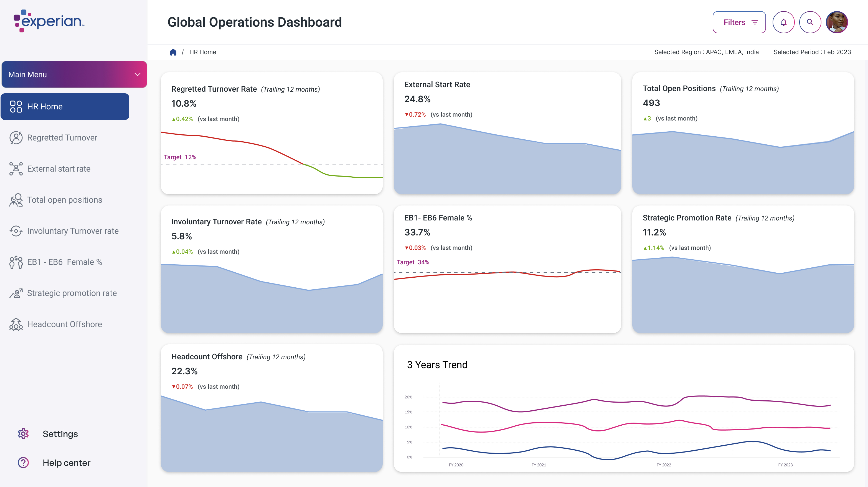Click the 3 Years Trend chart
Screen dimensions: 868x487
(623, 425)
